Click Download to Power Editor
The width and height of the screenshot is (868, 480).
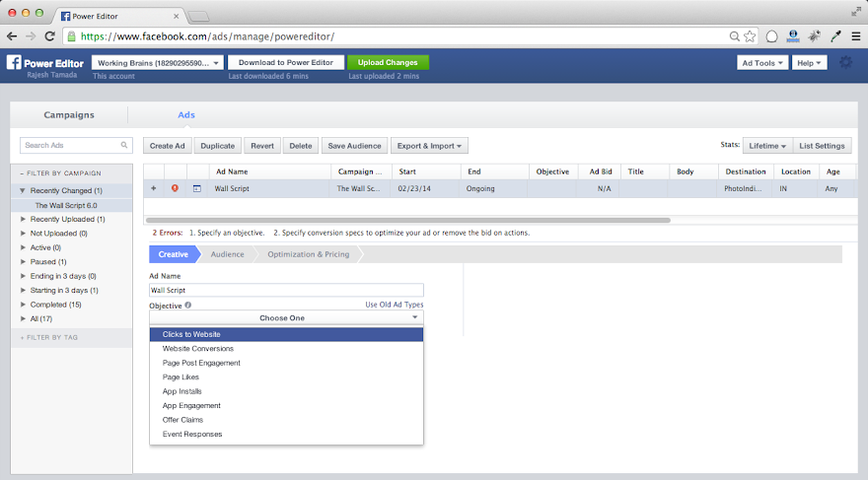pos(286,62)
